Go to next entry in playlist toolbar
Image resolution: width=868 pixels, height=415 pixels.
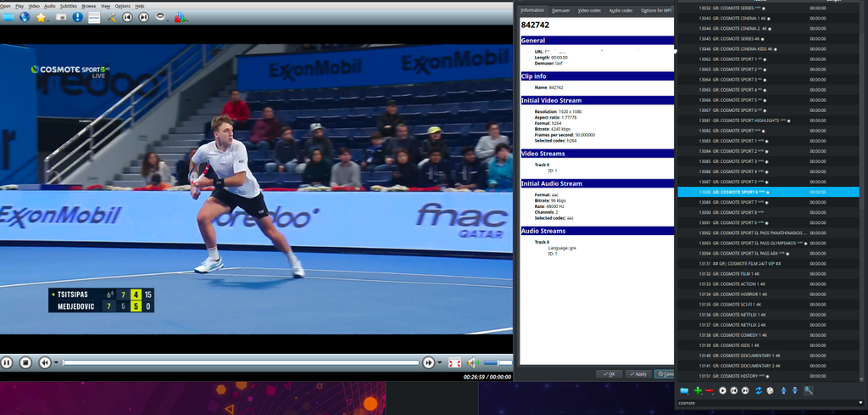coord(745,390)
